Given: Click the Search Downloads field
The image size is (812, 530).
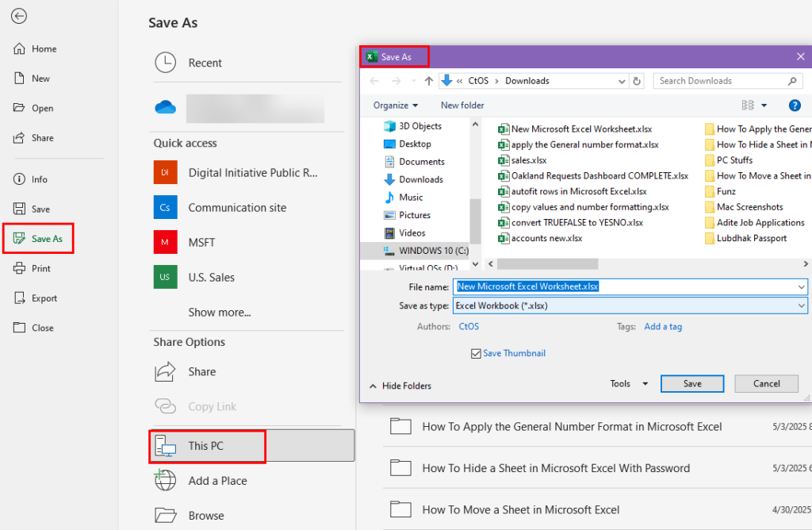Looking at the screenshot, I should [728, 81].
